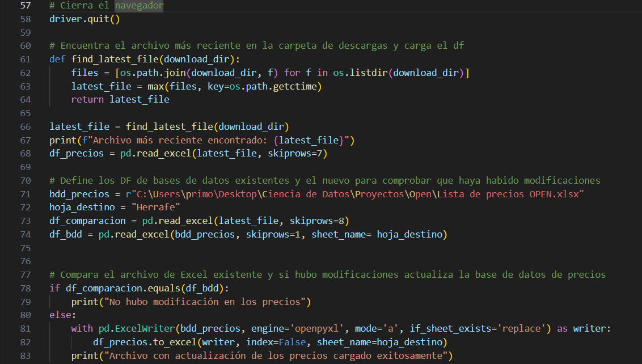Click line number 78 in the gutter

coord(26,288)
